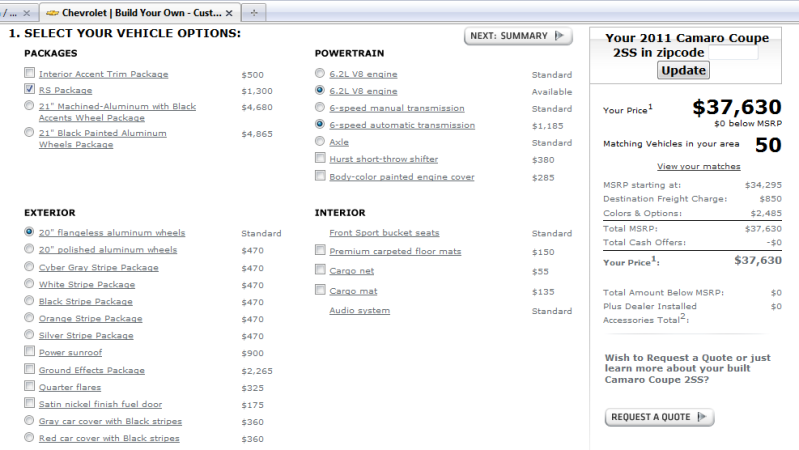Check the Cargo net box
This screenshot has height=450, width=799.
click(320, 269)
